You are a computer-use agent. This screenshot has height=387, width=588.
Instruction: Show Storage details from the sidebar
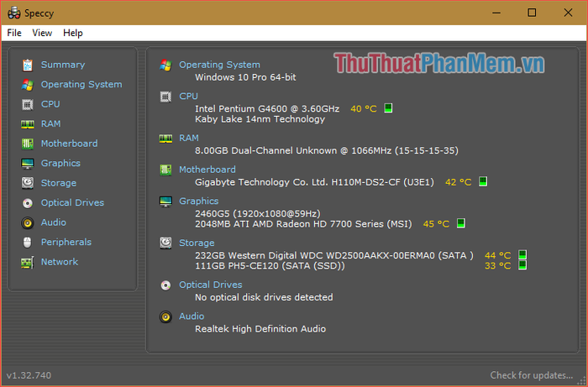[x=59, y=183]
